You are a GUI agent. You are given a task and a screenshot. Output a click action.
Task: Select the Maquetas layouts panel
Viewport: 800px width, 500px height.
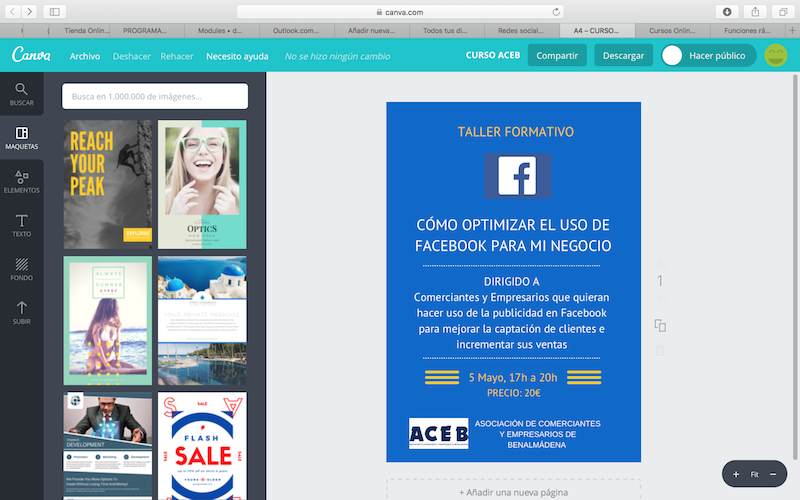tap(21, 138)
